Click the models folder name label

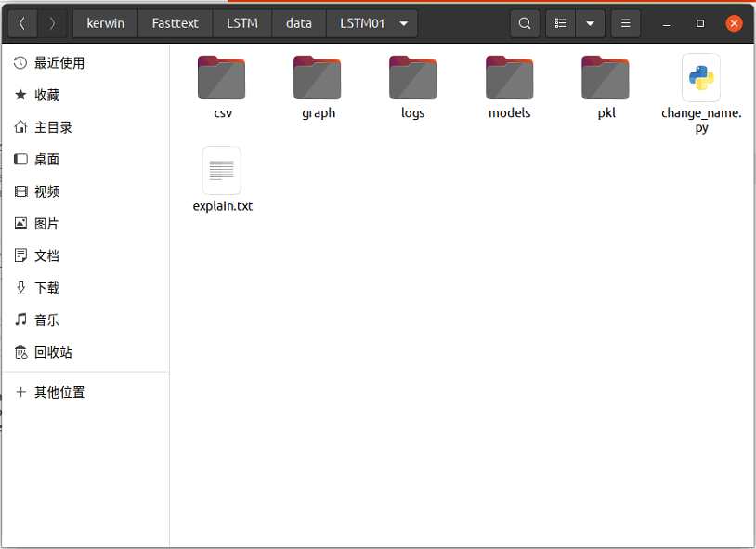(x=509, y=113)
